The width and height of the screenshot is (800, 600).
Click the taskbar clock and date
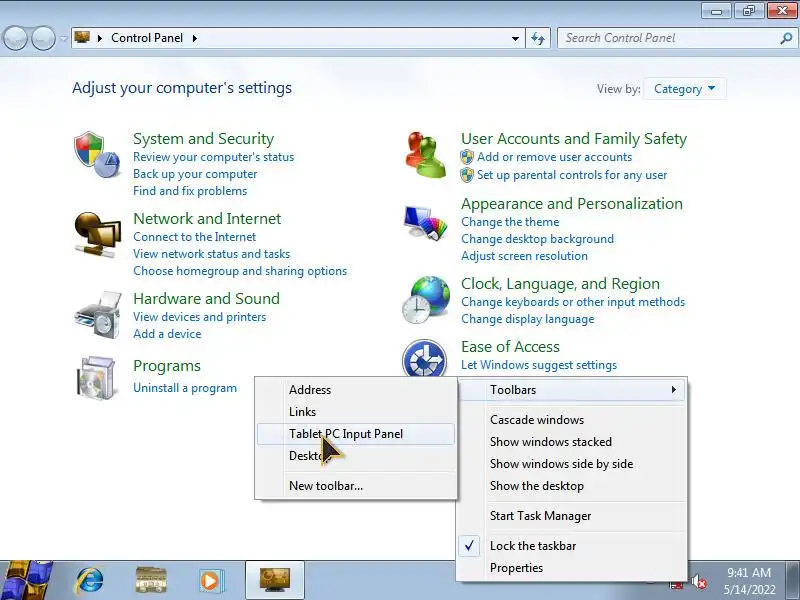click(749, 581)
